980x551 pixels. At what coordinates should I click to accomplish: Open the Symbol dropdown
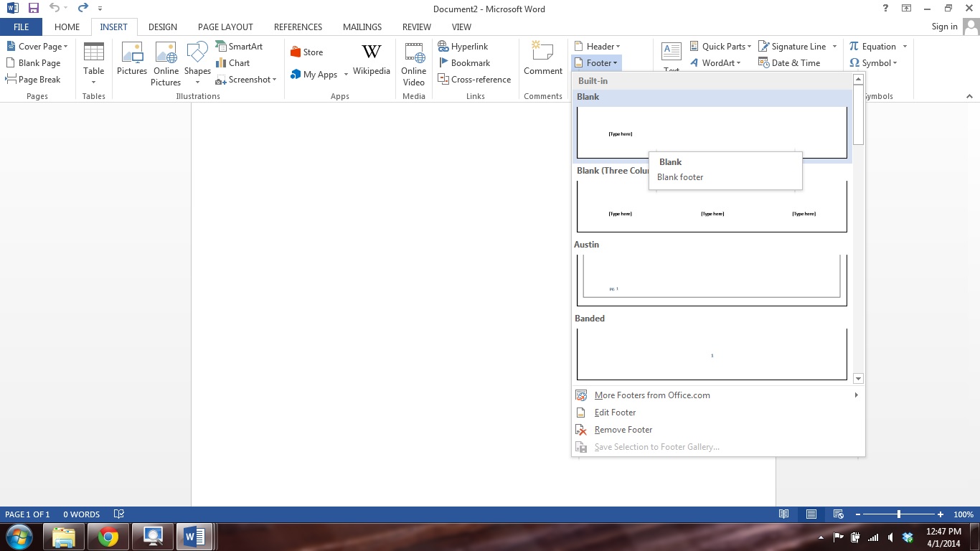[873, 63]
